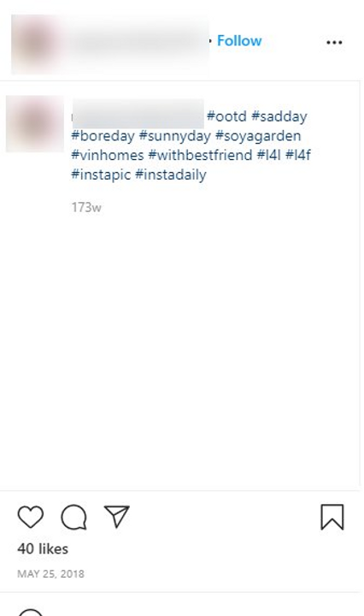This screenshot has height=616, width=364.
Task: Open the #vinhomes hashtag
Action: pos(108,155)
